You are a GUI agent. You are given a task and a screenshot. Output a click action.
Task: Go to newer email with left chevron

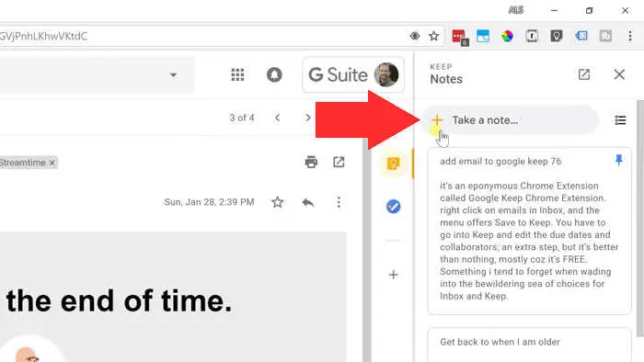tap(278, 119)
